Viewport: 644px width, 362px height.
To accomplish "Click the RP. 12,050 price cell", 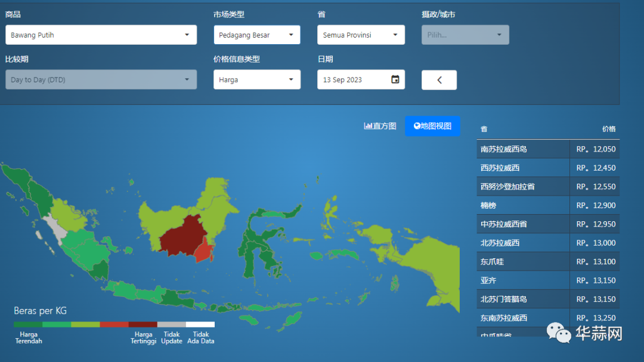I will click(595, 149).
